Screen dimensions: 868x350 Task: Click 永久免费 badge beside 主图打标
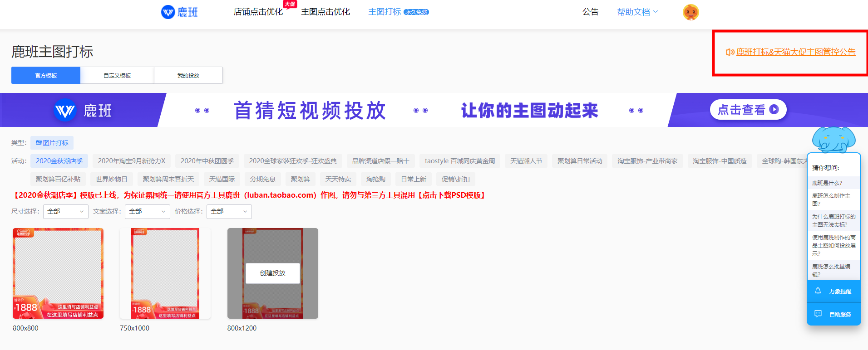(x=416, y=12)
